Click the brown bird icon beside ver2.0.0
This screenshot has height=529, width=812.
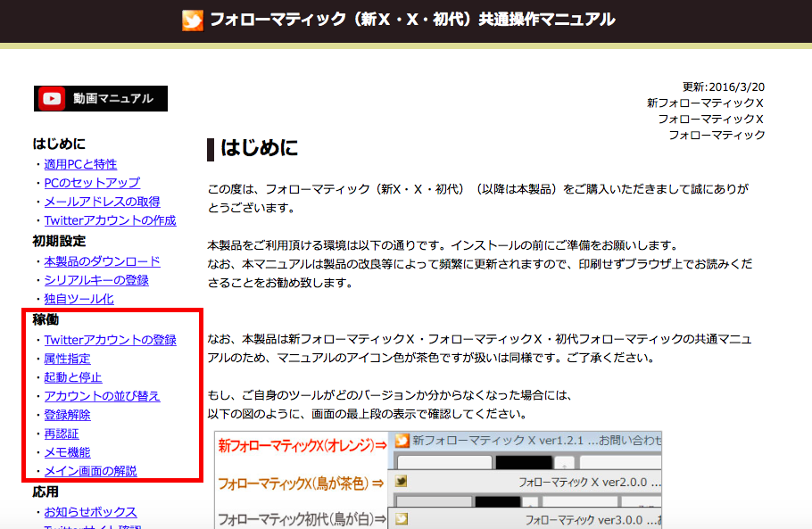(401, 482)
